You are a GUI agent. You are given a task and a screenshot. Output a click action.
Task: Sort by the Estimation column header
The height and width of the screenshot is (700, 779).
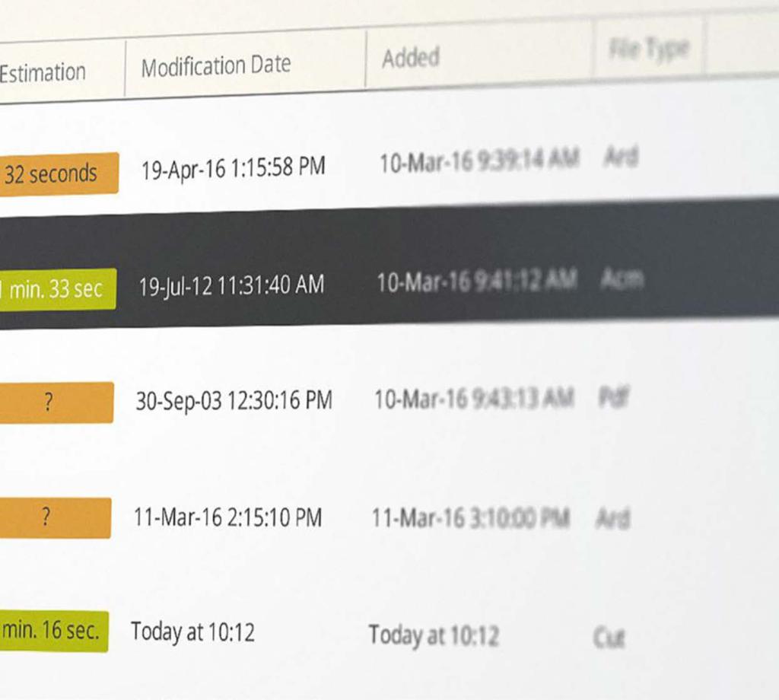(x=43, y=72)
